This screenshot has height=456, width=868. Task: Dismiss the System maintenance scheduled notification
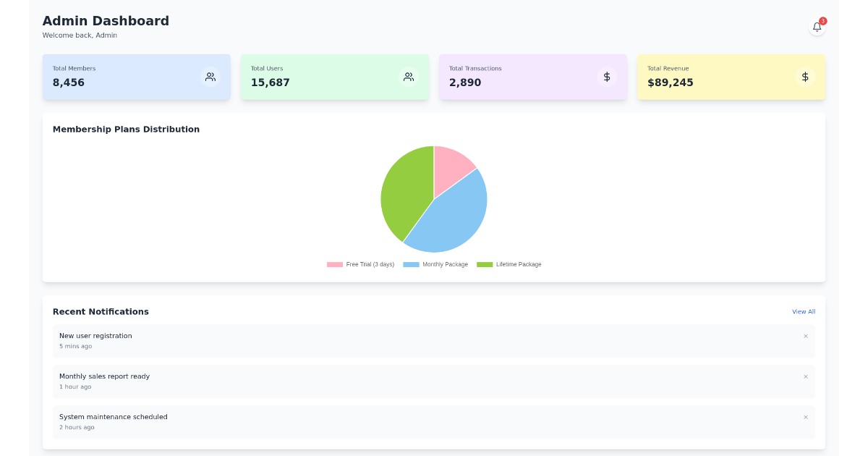click(806, 417)
